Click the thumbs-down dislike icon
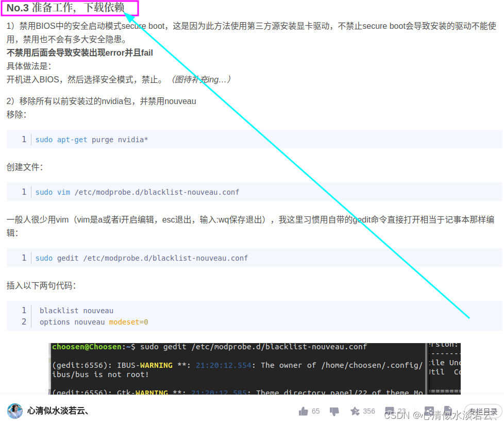 pos(334,412)
